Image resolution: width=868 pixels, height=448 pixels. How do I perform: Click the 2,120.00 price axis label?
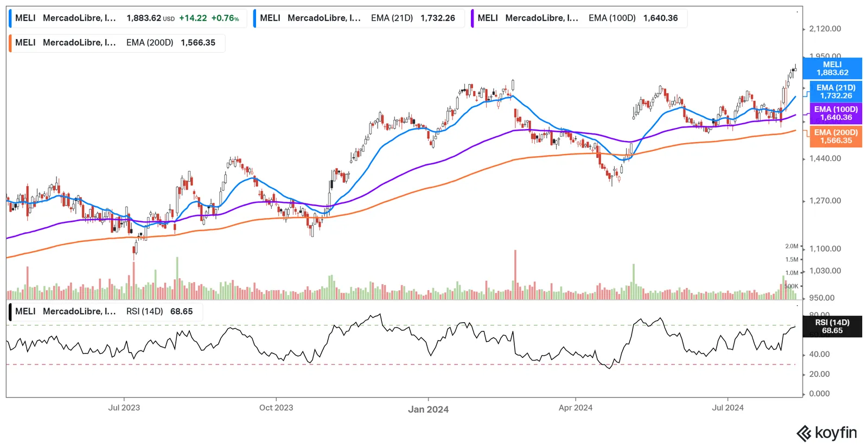[x=825, y=29]
